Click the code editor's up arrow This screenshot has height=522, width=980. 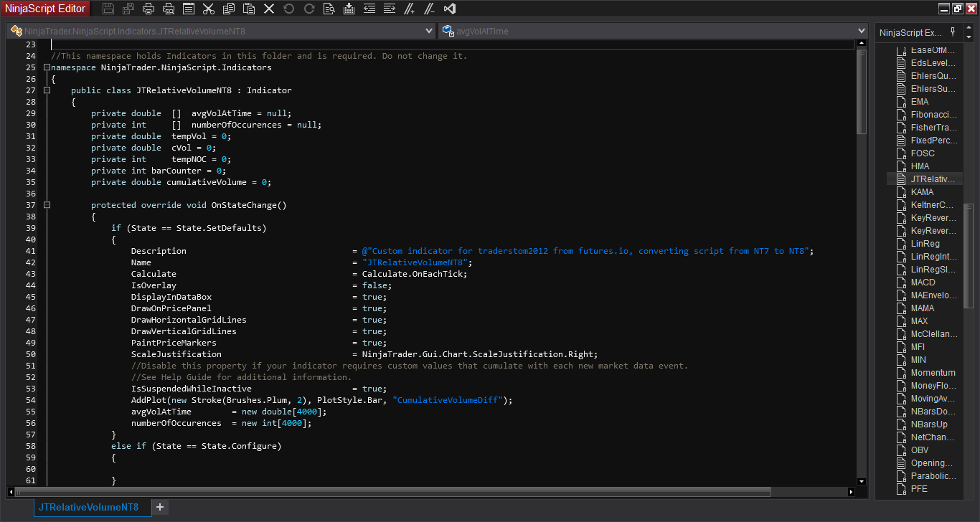click(x=862, y=44)
